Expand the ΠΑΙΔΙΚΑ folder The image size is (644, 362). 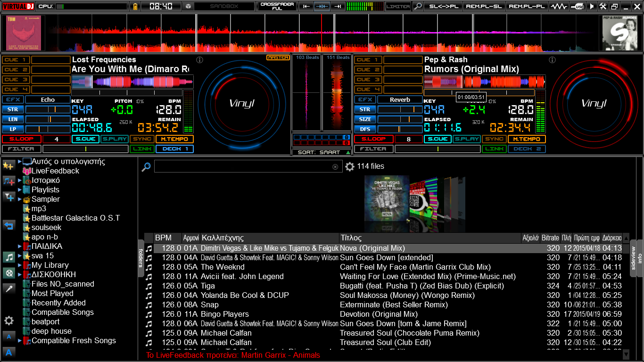pyautogui.click(x=20, y=247)
